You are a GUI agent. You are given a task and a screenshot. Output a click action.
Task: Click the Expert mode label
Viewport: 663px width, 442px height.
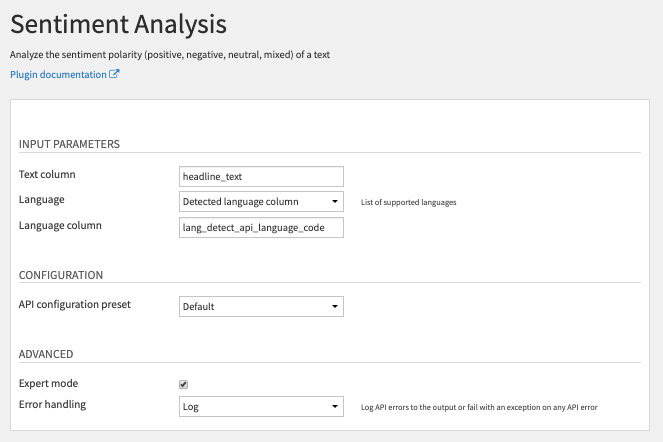(49, 383)
